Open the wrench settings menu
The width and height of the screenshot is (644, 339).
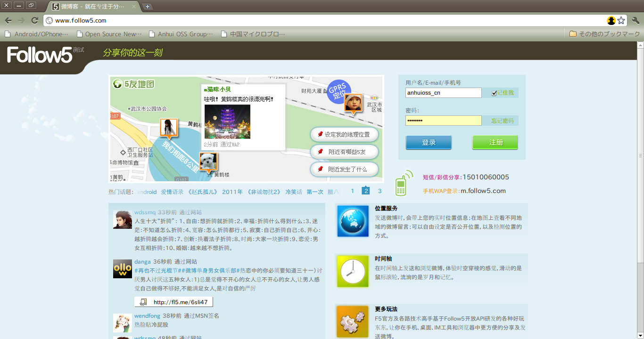636,20
